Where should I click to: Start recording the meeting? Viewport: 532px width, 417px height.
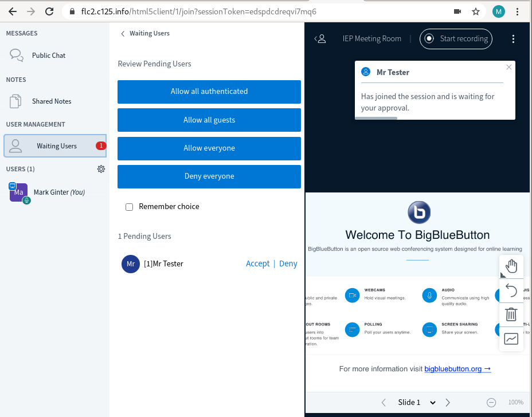coord(456,38)
